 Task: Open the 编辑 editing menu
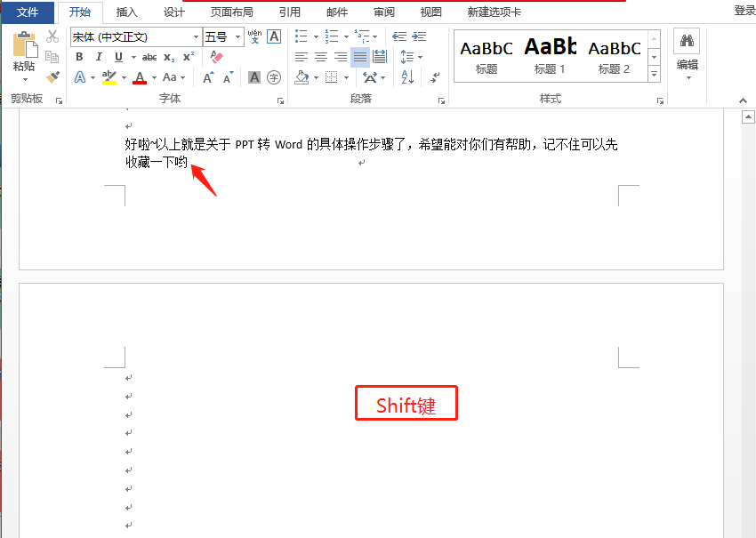(687, 57)
